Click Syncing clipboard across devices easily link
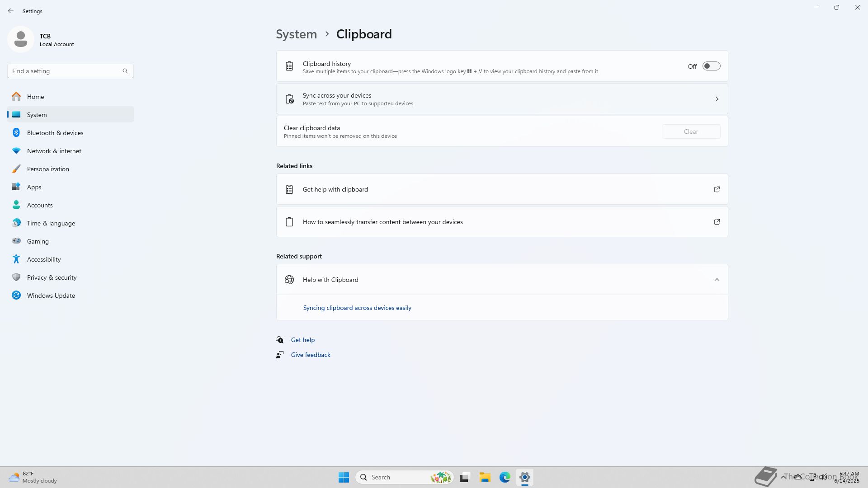The image size is (868, 488). pos(357,308)
